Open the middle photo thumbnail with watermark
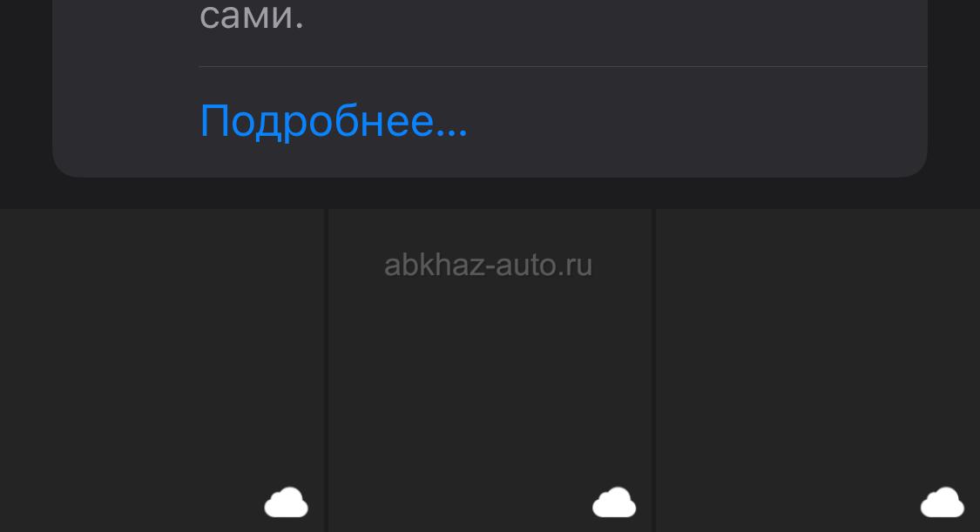The height and width of the screenshot is (532, 980). point(490,370)
